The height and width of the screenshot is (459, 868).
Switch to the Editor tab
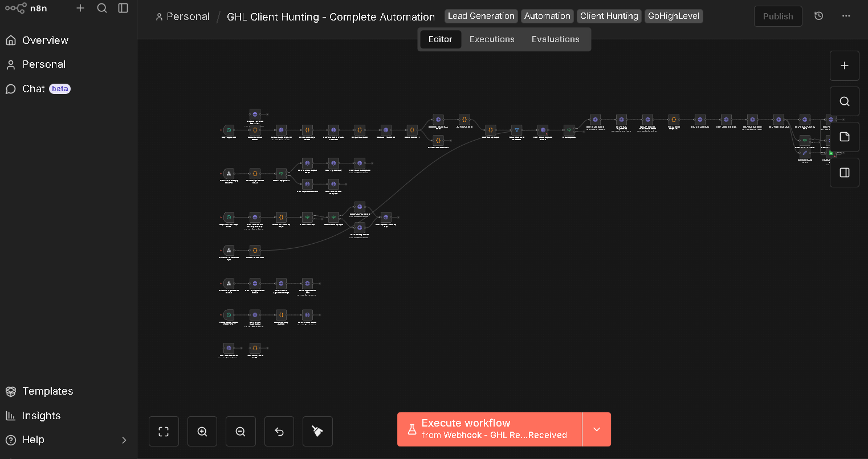tap(440, 39)
